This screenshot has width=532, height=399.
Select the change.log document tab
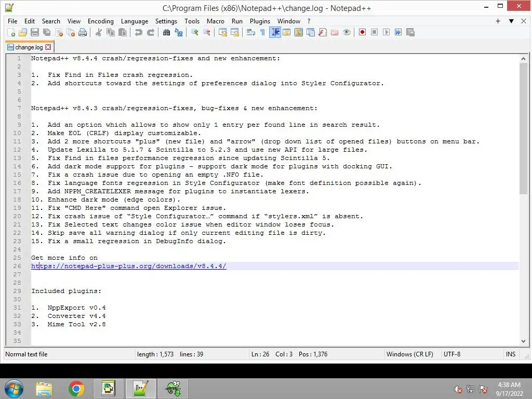coord(29,47)
